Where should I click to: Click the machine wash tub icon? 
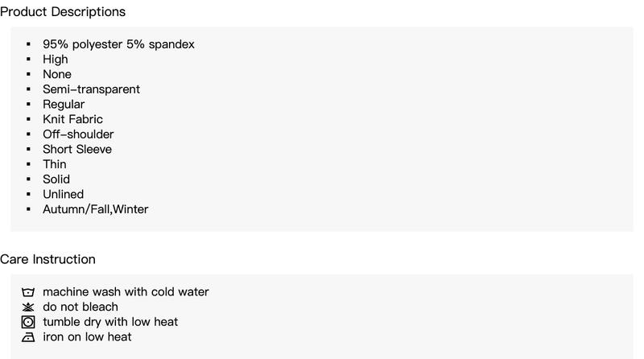click(x=28, y=292)
